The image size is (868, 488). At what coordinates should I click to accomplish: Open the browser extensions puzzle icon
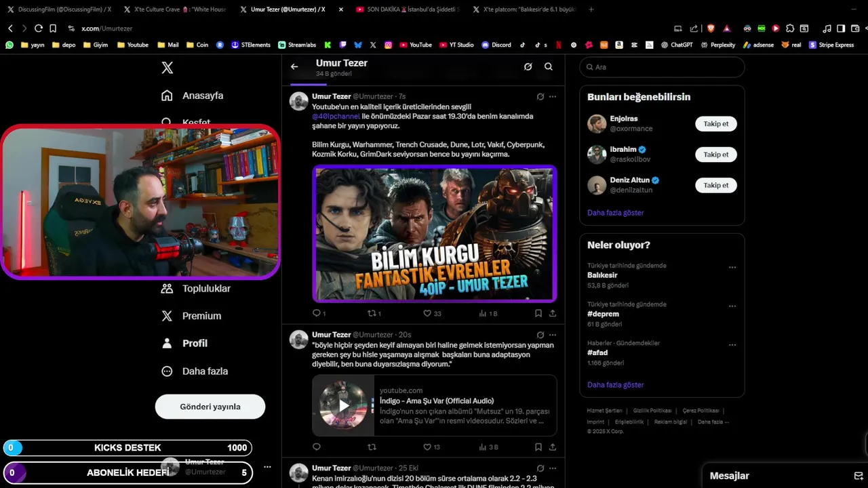tap(790, 28)
